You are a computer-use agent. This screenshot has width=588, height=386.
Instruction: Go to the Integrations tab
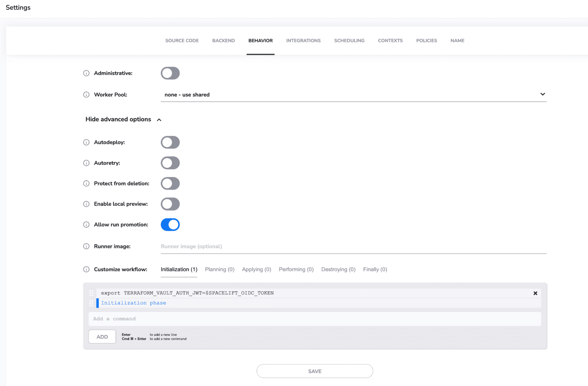(x=303, y=41)
